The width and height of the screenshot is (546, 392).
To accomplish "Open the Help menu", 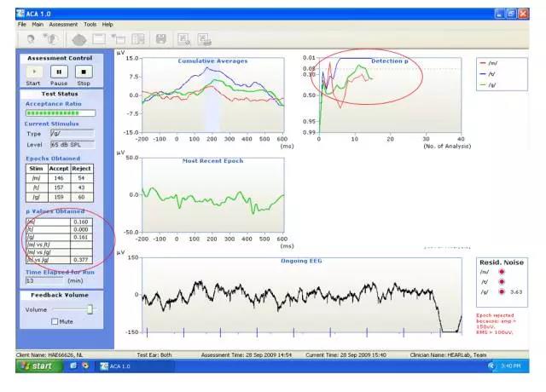I will (x=107, y=24).
